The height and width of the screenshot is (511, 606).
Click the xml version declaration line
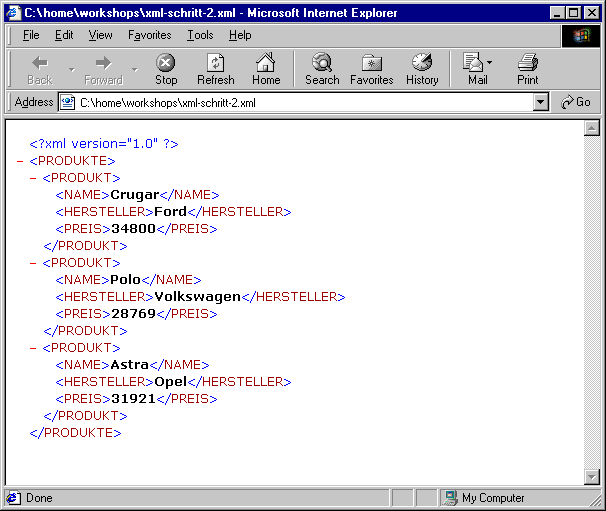(104, 144)
